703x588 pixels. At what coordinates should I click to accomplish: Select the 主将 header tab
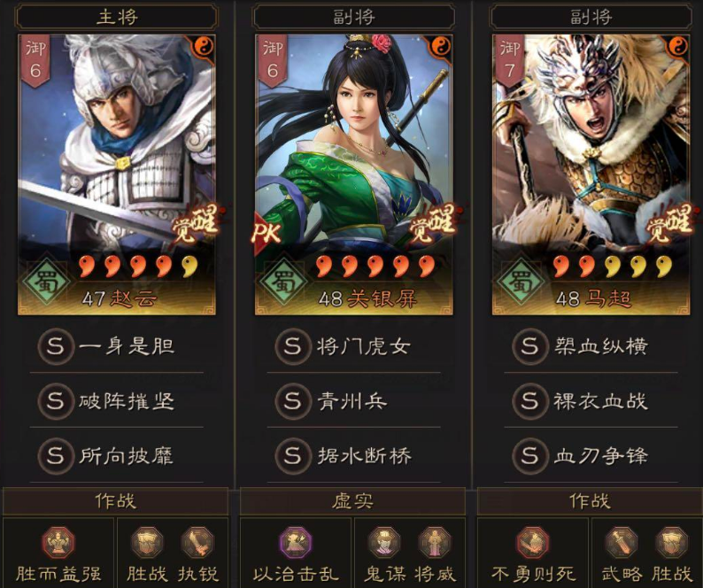(x=117, y=17)
